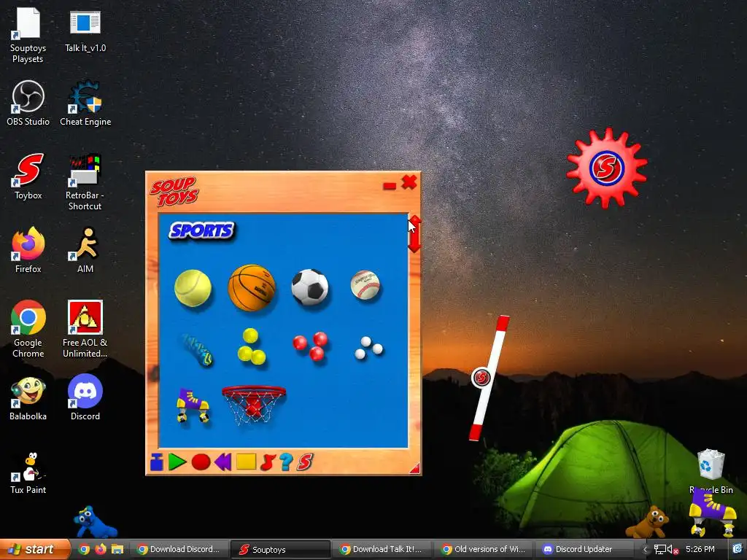This screenshot has height=560, width=747.
Task: Select the three red balls toy
Action: [x=310, y=346]
